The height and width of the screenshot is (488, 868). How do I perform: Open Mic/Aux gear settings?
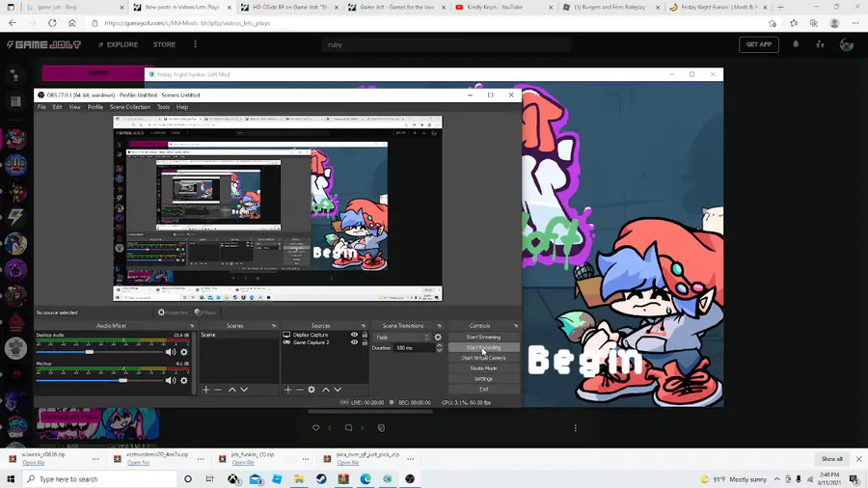[x=184, y=381]
